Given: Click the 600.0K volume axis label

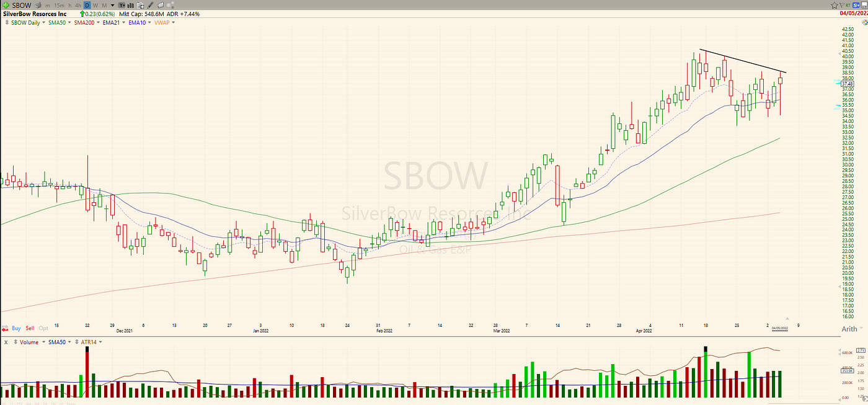Looking at the screenshot, I should (847, 353).
